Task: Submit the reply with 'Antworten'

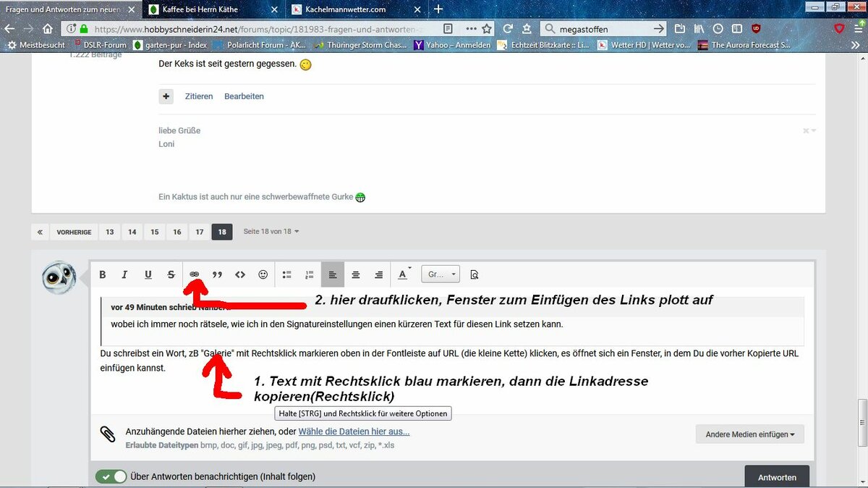Action: [777, 477]
